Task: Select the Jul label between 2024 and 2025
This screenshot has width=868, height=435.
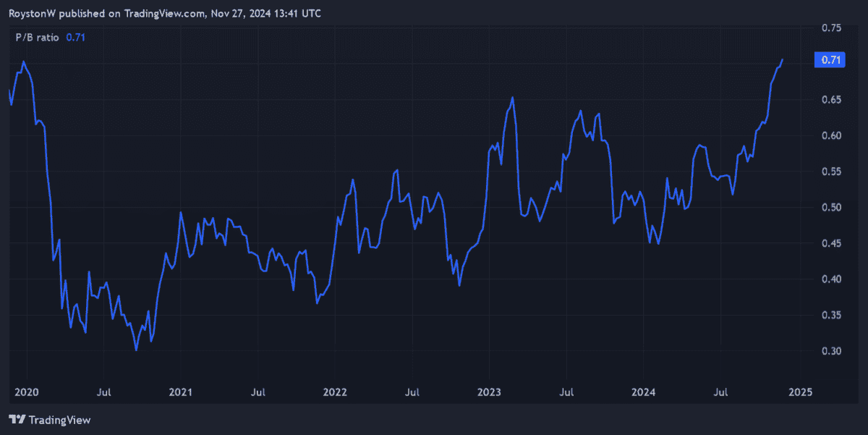Action: (x=720, y=392)
